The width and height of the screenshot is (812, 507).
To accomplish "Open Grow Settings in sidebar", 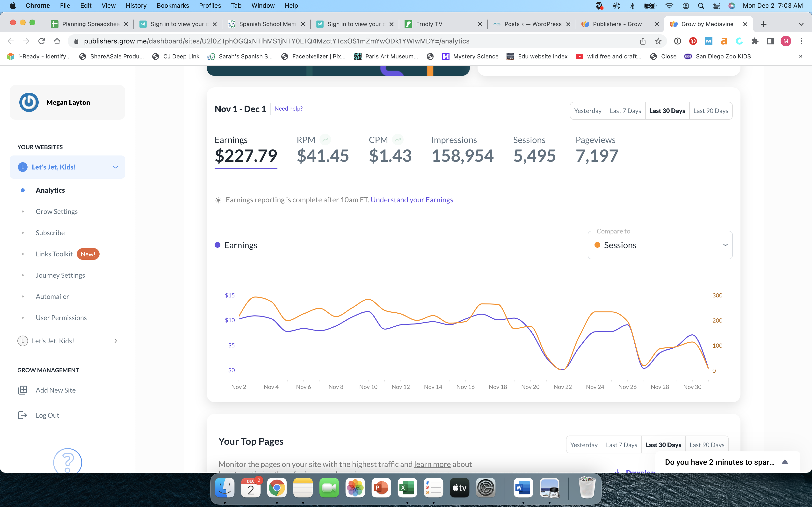I will (57, 211).
